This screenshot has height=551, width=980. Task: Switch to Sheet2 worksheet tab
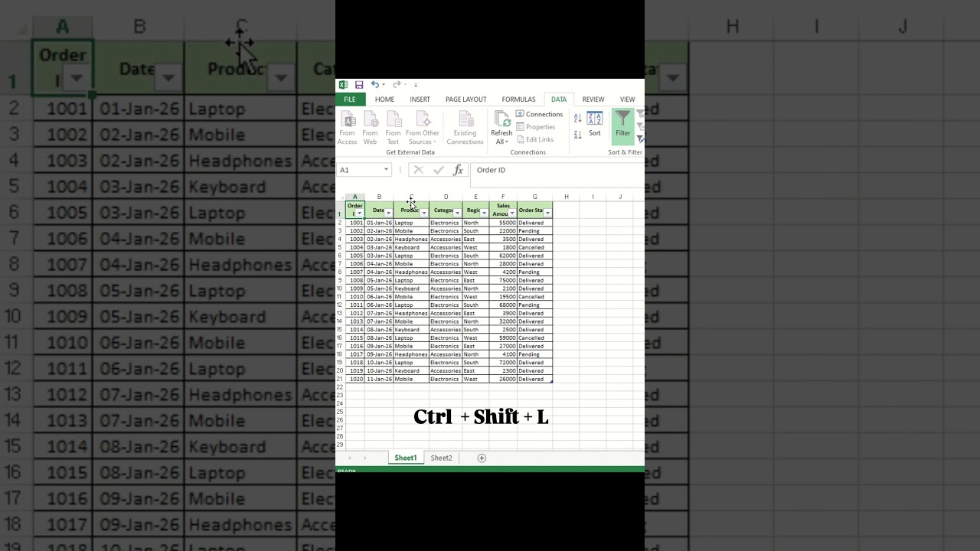pos(441,458)
